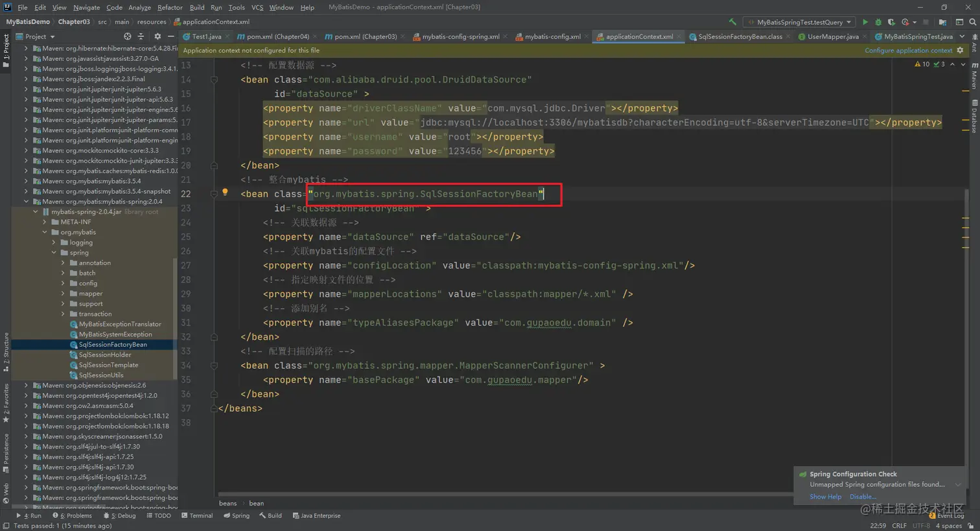Open the Project panel gear options
This screenshot has height=531, width=980.
click(x=157, y=36)
